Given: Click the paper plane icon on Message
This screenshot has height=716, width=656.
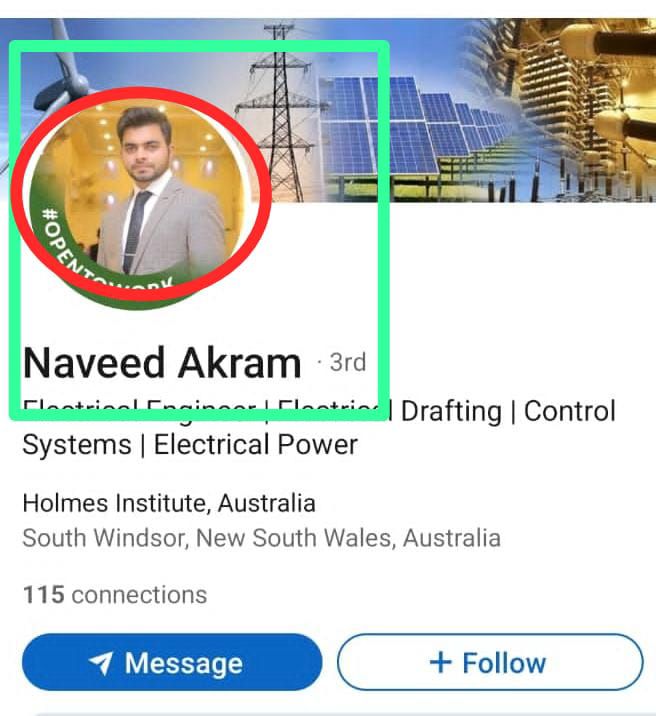Looking at the screenshot, I should click(x=101, y=663).
